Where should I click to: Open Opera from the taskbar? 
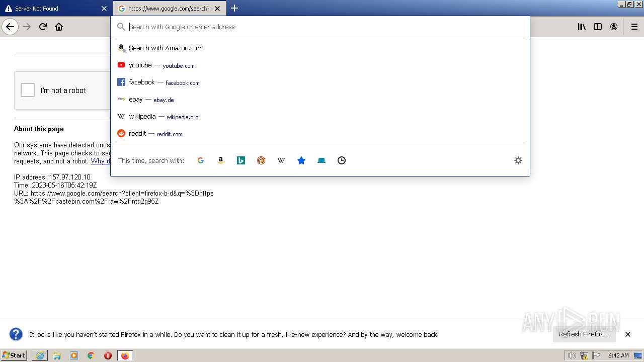click(108, 355)
